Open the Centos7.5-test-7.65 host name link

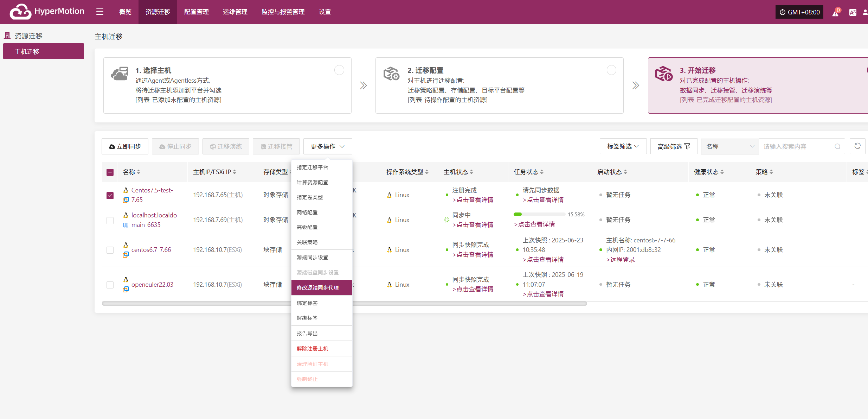152,195
